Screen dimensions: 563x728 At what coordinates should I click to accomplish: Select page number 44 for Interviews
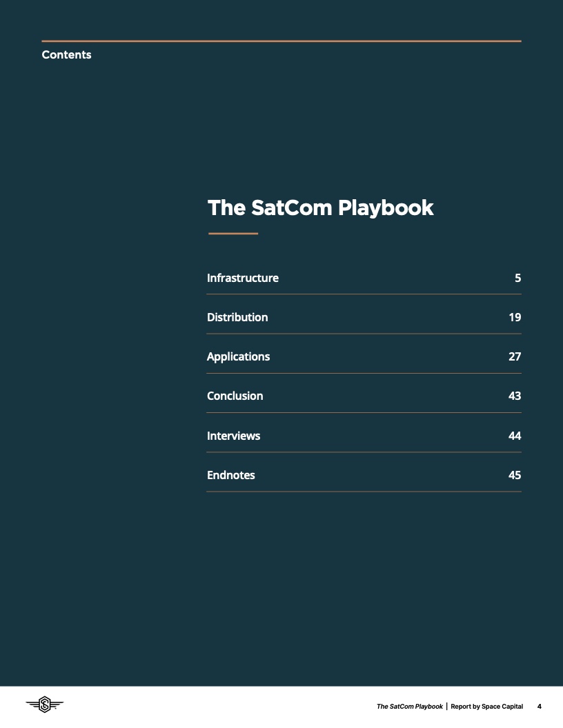tap(514, 436)
